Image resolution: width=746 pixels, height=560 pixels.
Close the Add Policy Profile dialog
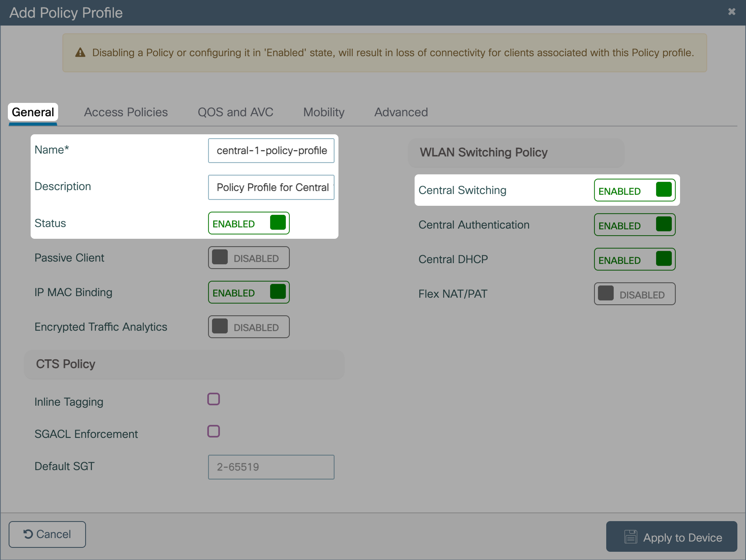coord(731,12)
